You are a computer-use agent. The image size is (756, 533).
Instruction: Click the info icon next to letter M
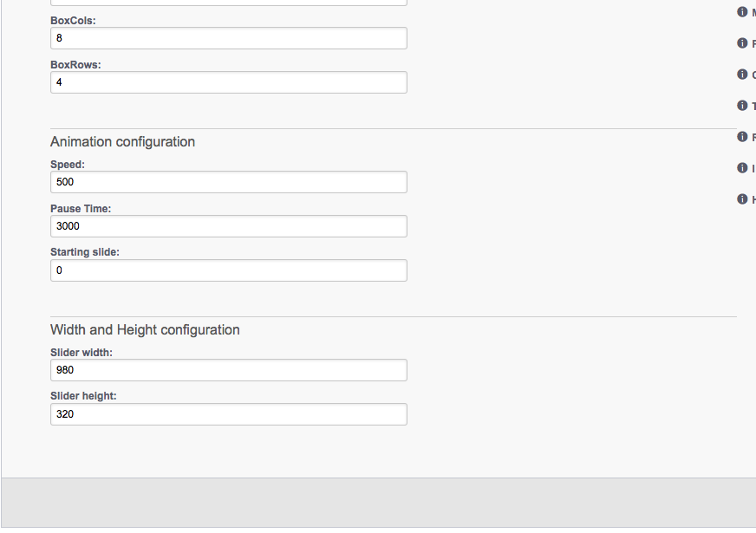pos(742,12)
